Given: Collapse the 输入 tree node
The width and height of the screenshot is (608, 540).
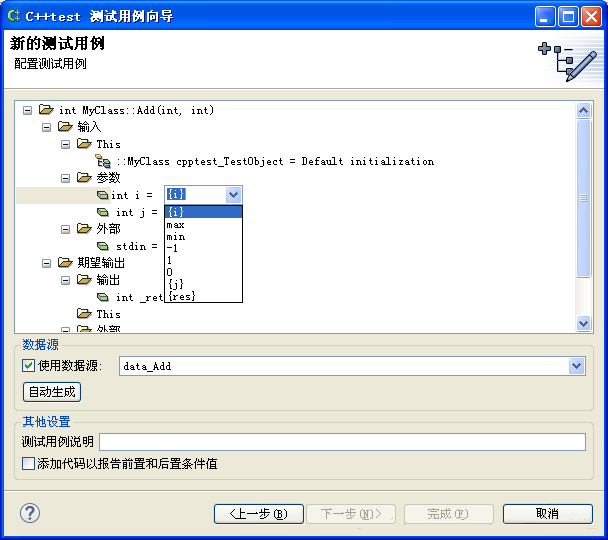Looking at the screenshot, I should point(47,127).
